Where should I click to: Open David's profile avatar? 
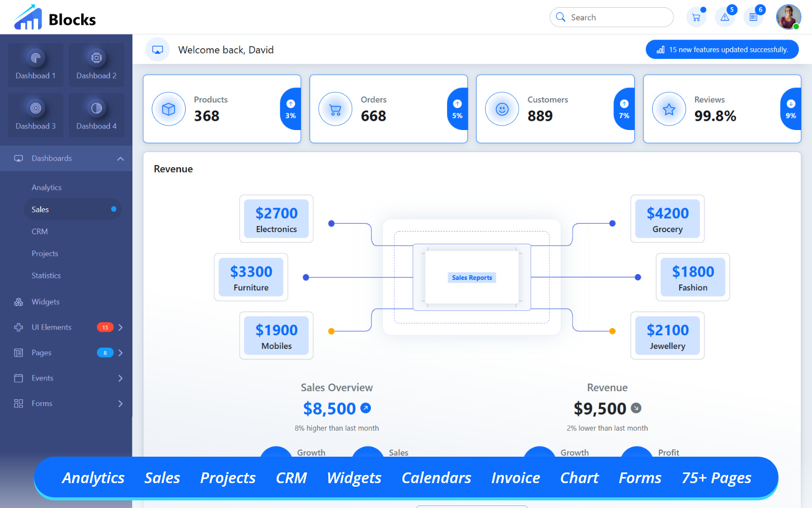tap(788, 17)
